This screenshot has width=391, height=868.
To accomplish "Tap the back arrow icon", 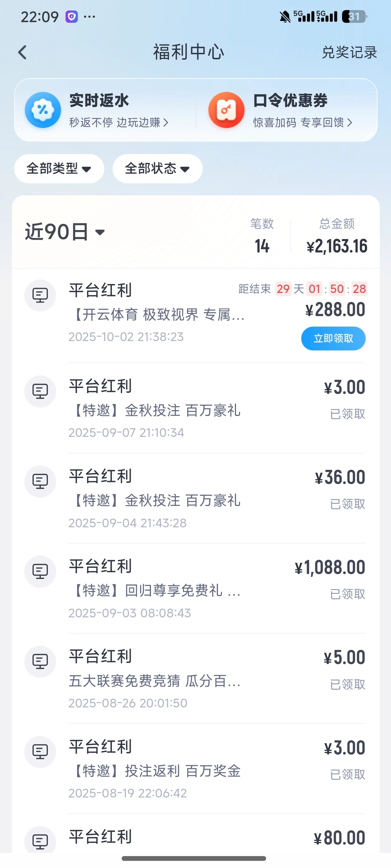I will (x=22, y=52).
